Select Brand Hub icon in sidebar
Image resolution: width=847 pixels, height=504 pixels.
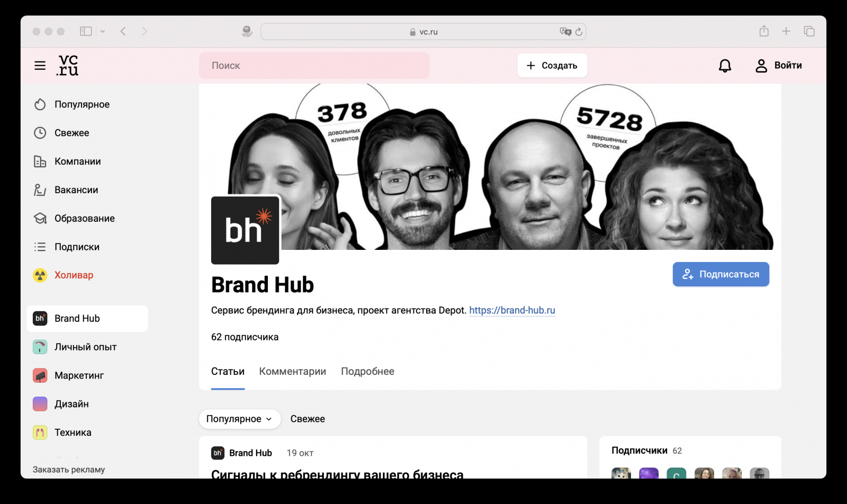(40, 318)
